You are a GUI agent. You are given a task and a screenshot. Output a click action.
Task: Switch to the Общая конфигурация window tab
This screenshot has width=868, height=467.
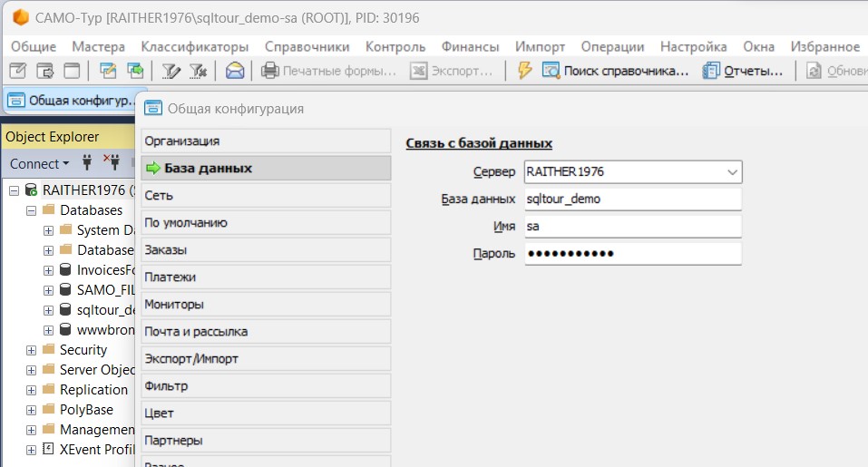coord(73,101)
